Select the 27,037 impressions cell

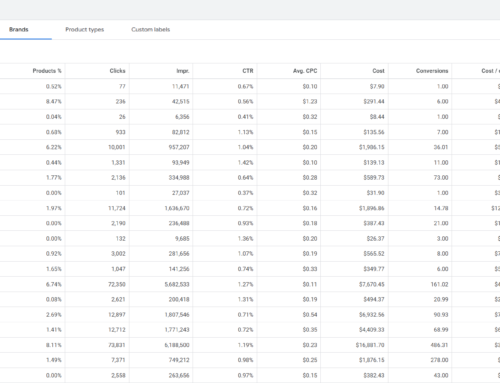click(x=180, y=193)
